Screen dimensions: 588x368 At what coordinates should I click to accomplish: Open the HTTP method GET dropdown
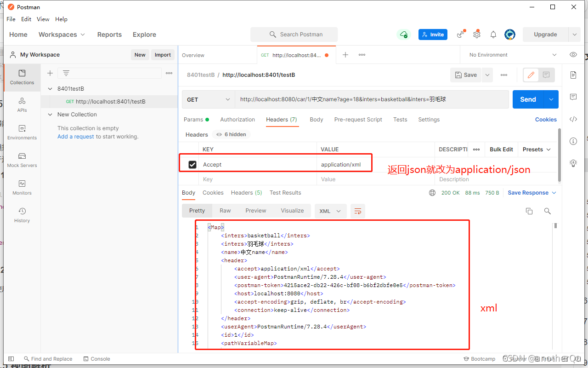(x=209, y=99)
